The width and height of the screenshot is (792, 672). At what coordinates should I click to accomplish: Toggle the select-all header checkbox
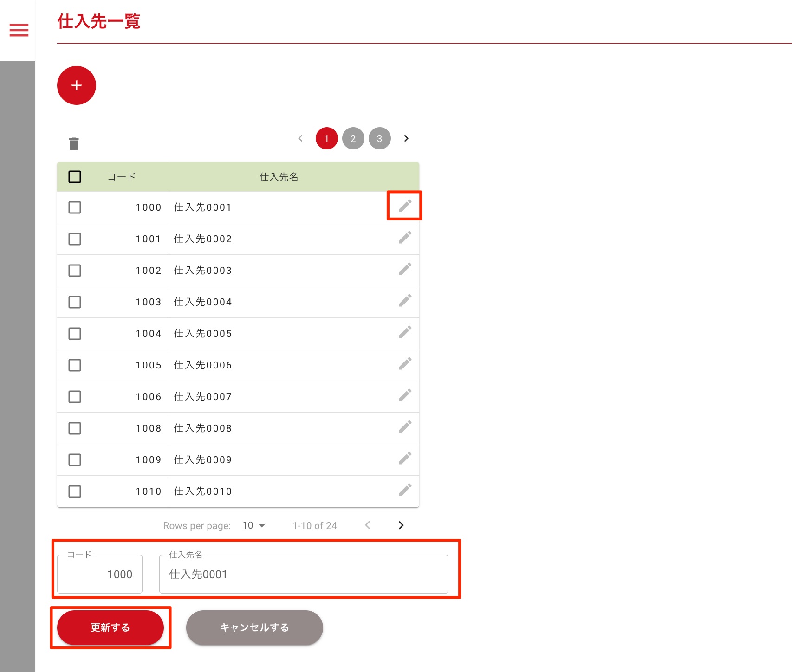75,177
